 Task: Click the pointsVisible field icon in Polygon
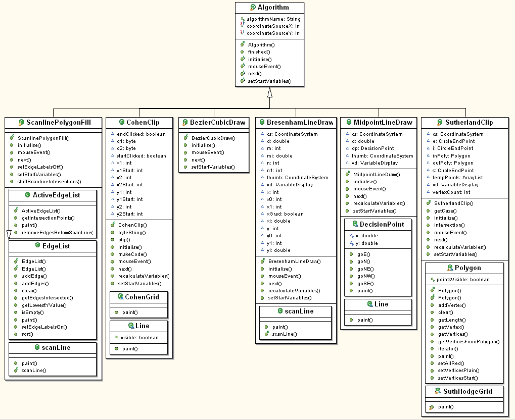(433, 280)
